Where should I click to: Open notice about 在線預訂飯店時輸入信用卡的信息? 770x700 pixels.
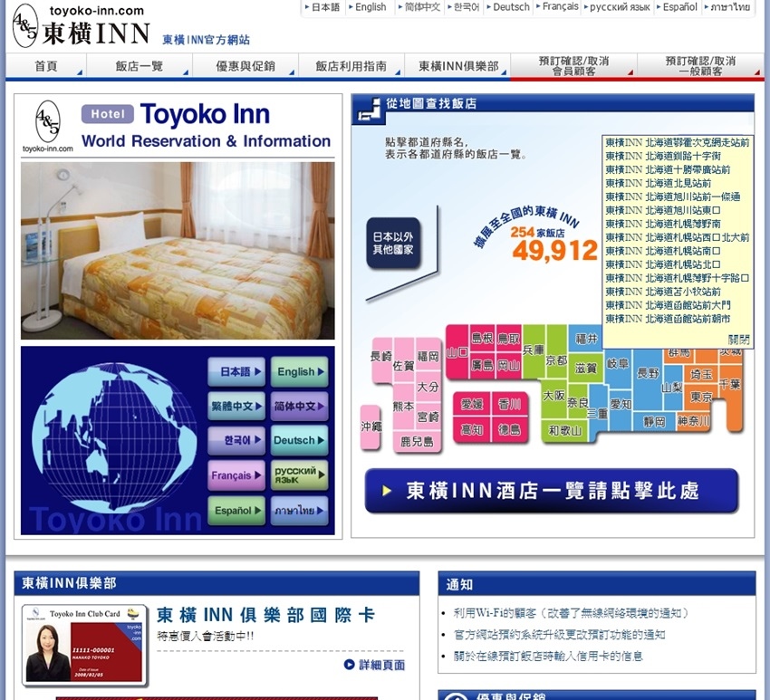(x=548, y=656)
